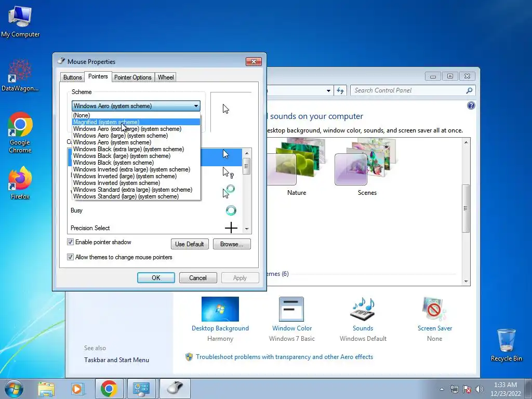Click themes list scrollbar down arrow
Screen dimensions: 532x399
pos(466,281)
